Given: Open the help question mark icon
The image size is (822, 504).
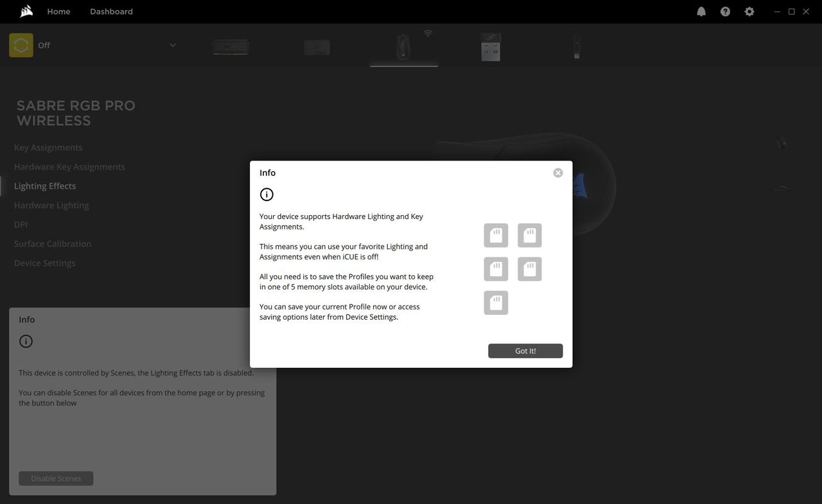Looking at the screenshot, I should [x=725, y=12].
